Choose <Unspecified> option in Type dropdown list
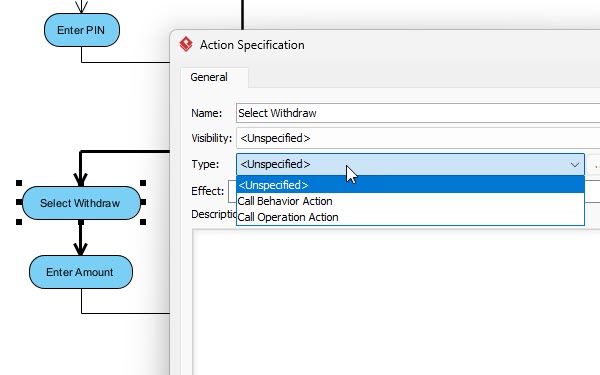 click(410, 185)
